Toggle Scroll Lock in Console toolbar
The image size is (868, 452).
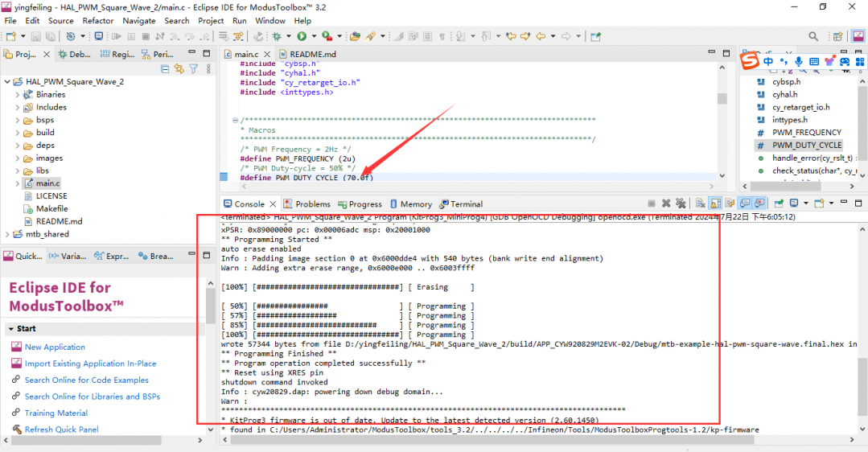tap(716, 203)
